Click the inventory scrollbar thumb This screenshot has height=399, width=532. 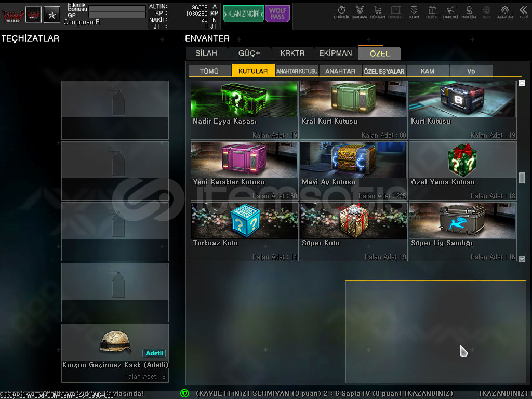[x=522, y=178]
